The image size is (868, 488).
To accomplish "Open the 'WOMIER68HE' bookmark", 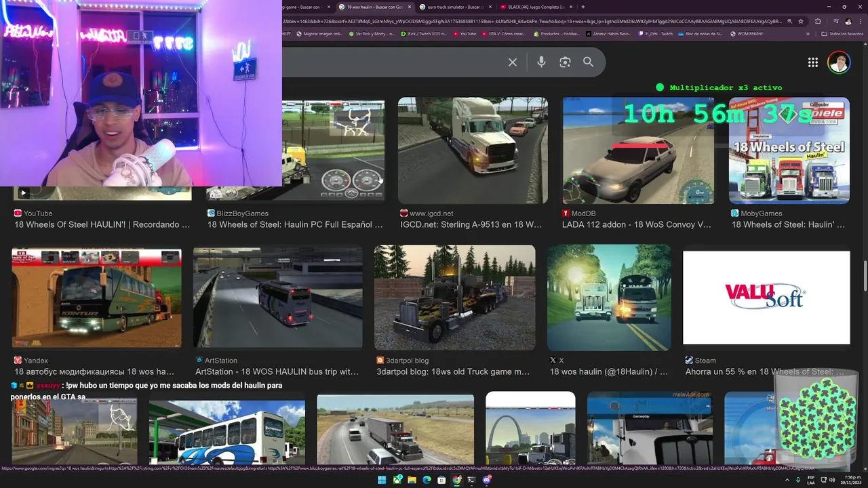I will (x=746, y=34).
